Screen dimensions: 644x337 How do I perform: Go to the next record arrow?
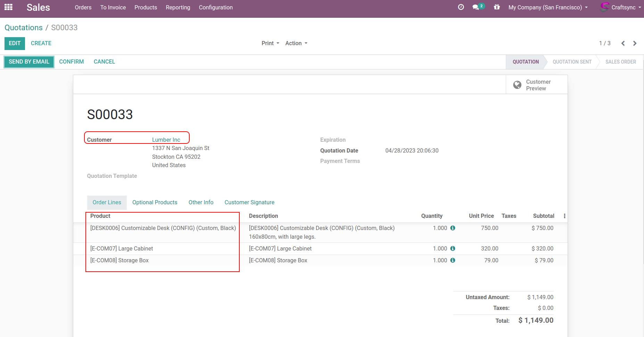tap(635, 43)
